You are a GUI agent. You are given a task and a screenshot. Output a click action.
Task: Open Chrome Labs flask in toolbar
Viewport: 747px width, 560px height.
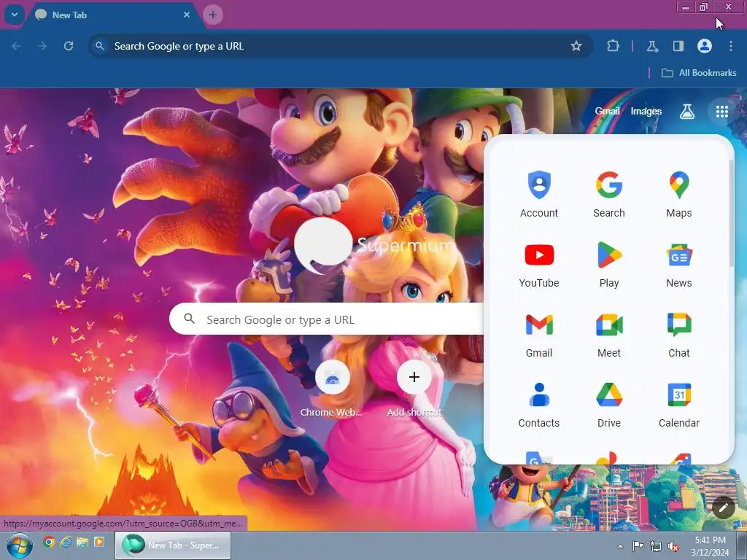click(x=651, y=46)
